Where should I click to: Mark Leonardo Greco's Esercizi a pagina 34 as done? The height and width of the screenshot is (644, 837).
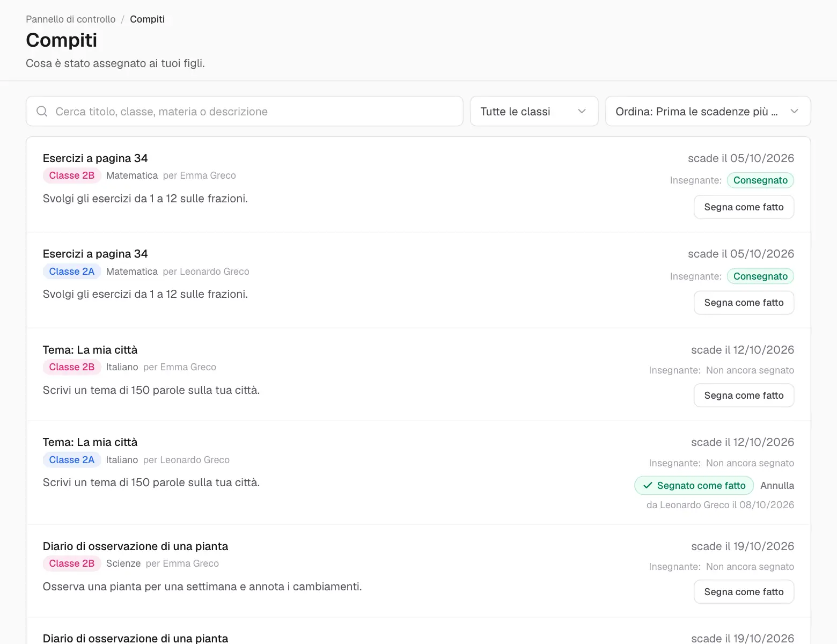[744, 303]
